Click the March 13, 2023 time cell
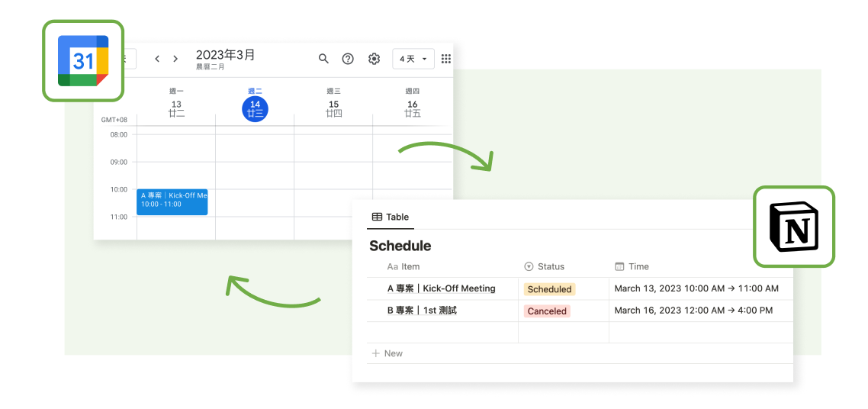Screen dimensions: 868x409 696,288
